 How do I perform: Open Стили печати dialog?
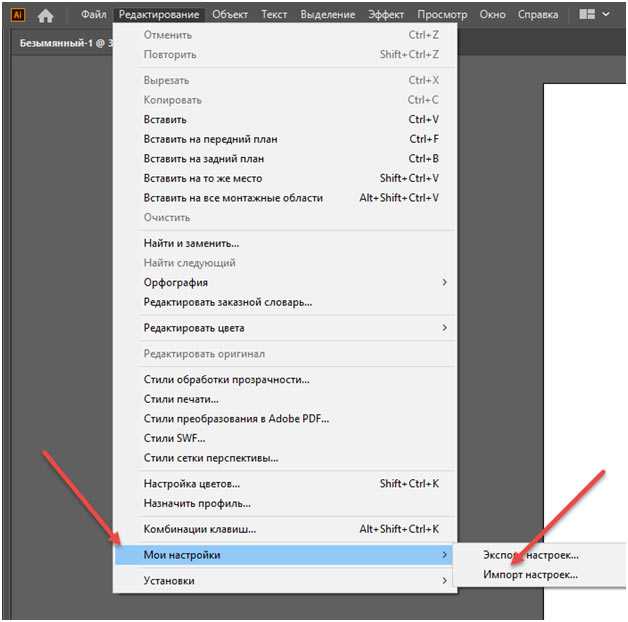tap(285, 399)
